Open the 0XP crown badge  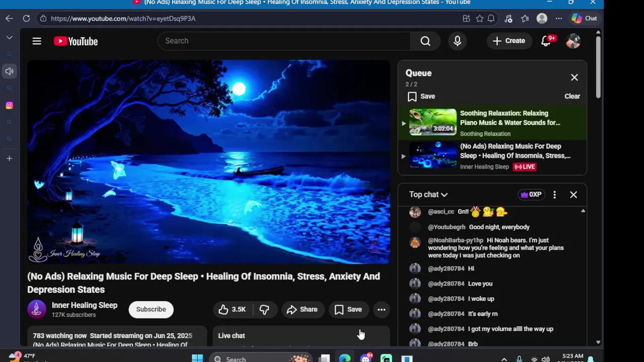(x=531, y=195)
